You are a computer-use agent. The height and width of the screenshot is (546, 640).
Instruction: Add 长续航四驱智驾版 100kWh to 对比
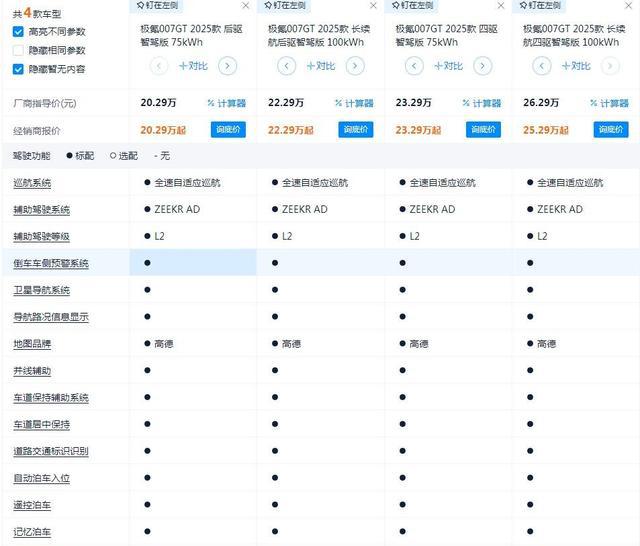576,66
